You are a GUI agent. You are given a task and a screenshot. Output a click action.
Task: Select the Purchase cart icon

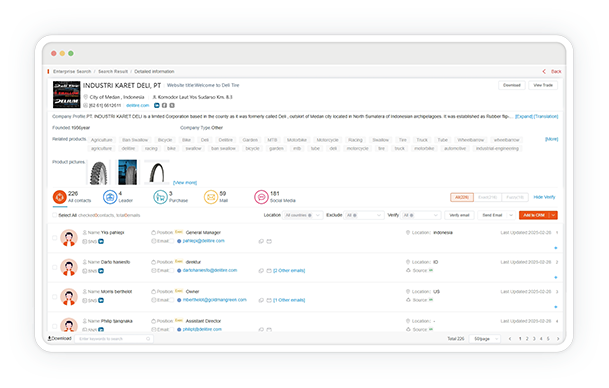(x=160, y=197)
